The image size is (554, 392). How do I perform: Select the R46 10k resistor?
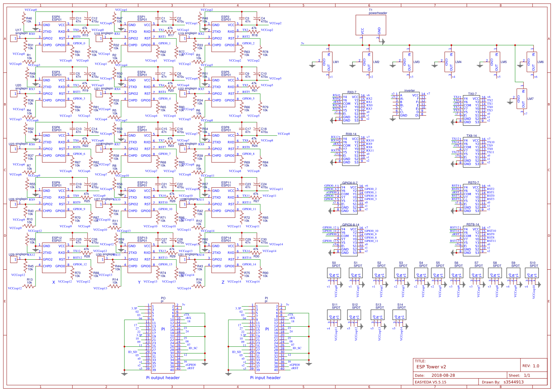coord(24,19)
